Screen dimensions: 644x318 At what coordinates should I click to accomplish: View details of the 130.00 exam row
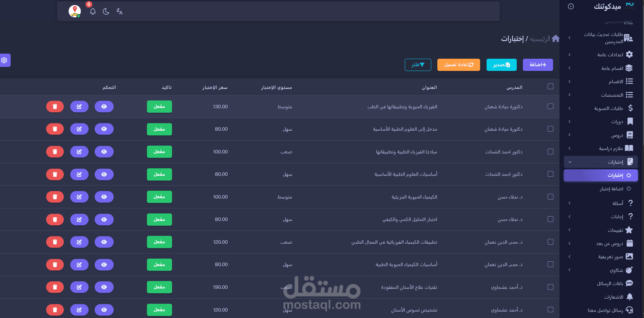[x=104, y=107]
